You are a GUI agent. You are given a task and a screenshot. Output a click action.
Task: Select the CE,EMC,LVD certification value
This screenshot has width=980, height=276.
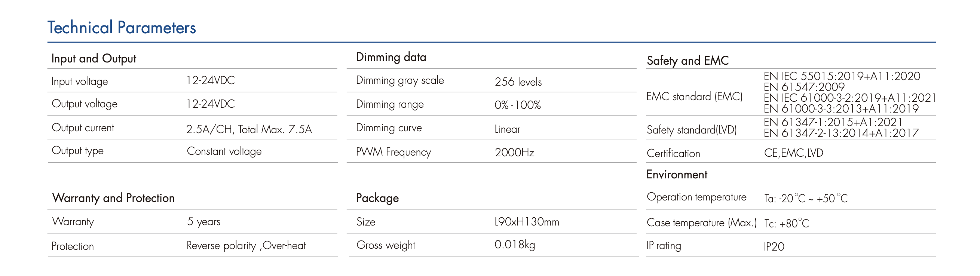(794, 153)
